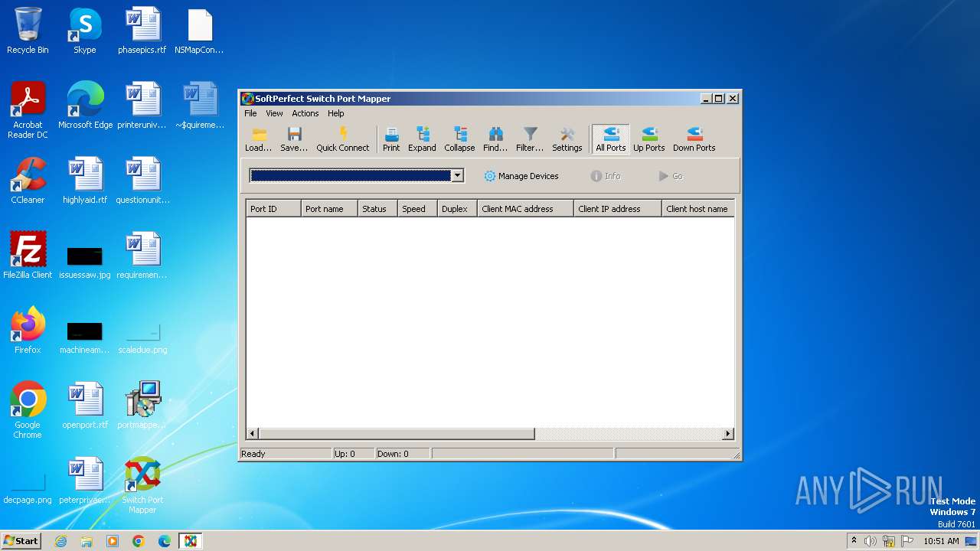Sort by Client host name column
This screenshot has height=551, width=980.
pyautogui.click(x=698, y=209)
